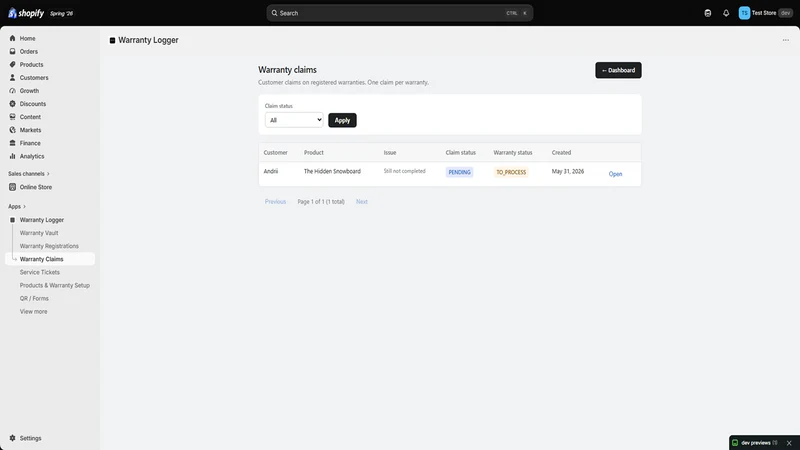The image size is (800, 450).
Task: Click the Spring '26 edition badge
Action: click(62, 14)
